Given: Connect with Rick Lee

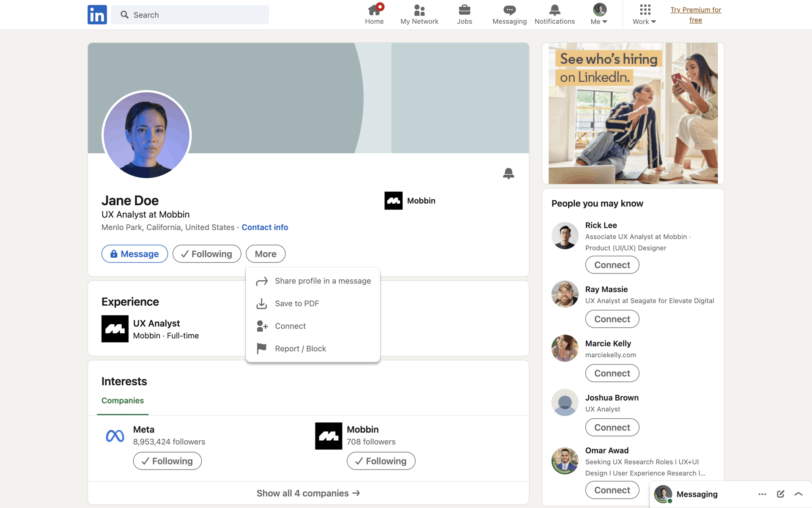Looking at the screenshot, I should [612, 265].
